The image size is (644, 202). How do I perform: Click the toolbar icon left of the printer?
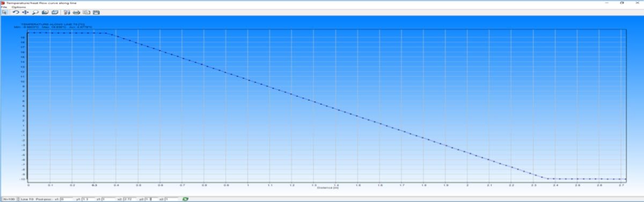click(x=67, y=12)
